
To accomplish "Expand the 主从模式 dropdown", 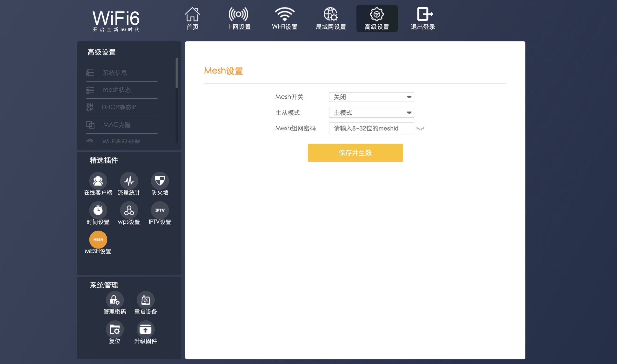I will (x=371, y=113).
